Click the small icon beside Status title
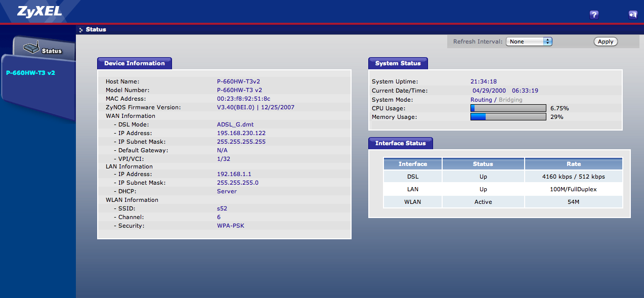This screenshot has height=298, width=644. click(x=81, y=30)
